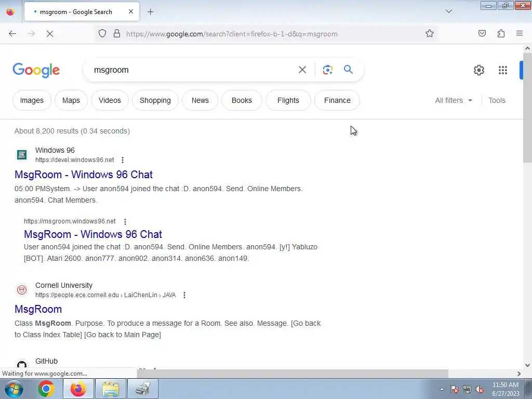
Task: Click the horizontal scrollbar thumb
Action: 292,374
